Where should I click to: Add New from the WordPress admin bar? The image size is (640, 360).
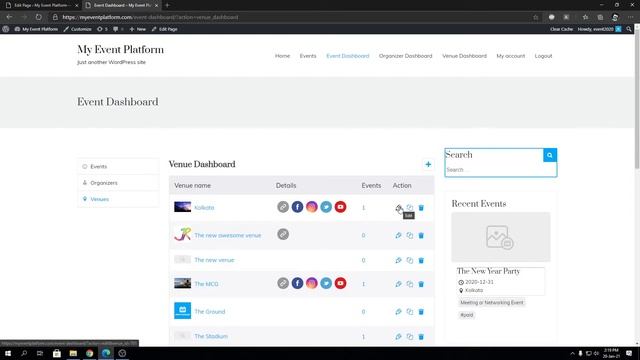click(138, 29)
